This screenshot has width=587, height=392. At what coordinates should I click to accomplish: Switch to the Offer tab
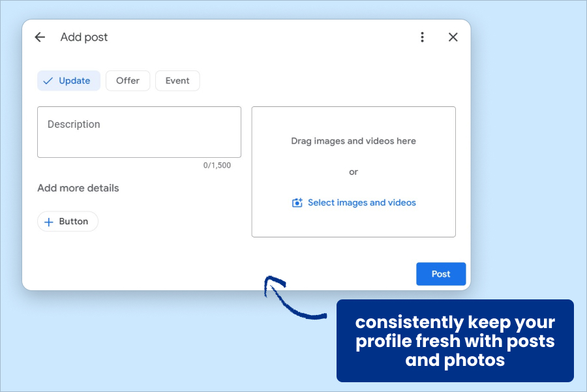128,80
